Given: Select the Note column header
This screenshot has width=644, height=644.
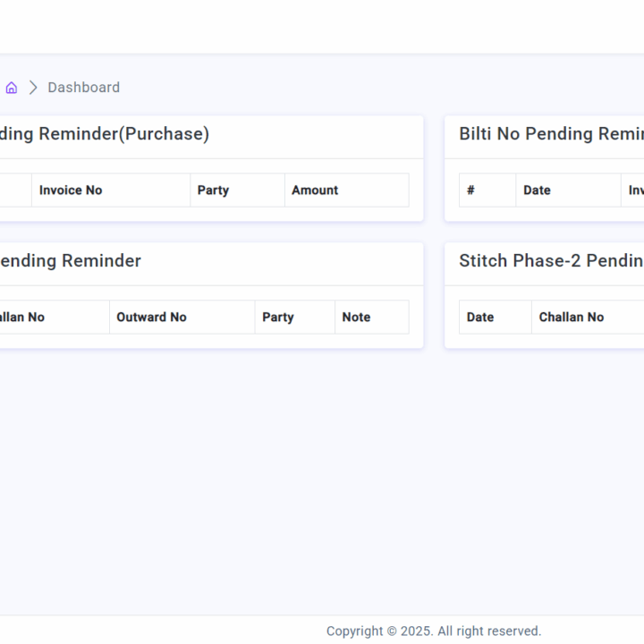Looking at the screenshot, I should click(356, 318).
